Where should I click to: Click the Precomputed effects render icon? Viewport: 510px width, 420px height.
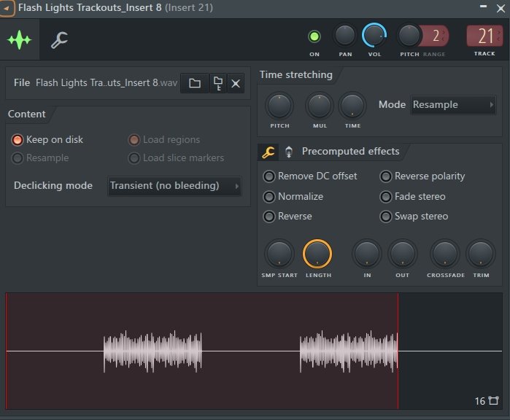tap(288, 152)
